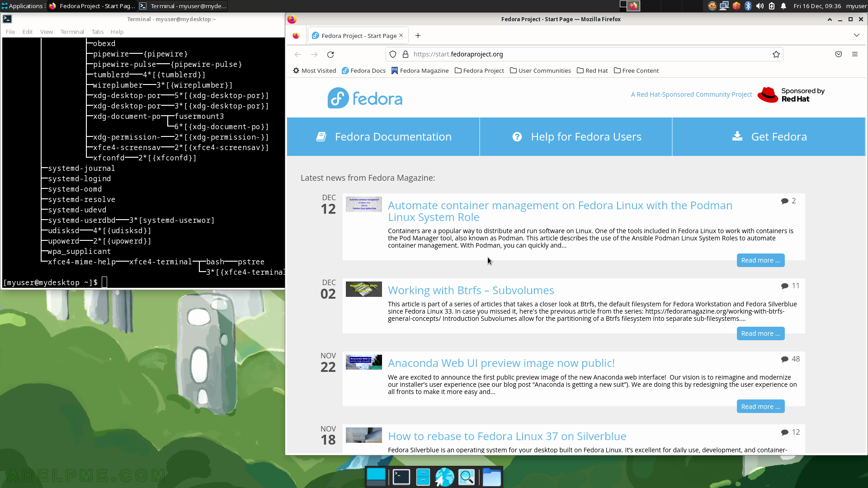Switch to Terminal via the top panel task button
This screenshot has width=868, height=488.
click(183, 6)
